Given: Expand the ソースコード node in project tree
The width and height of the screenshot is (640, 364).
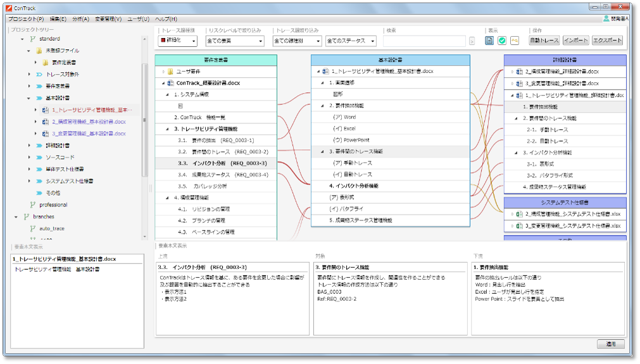Looking at the screenshot, I should pyautogui.click(x=29, y=157).
